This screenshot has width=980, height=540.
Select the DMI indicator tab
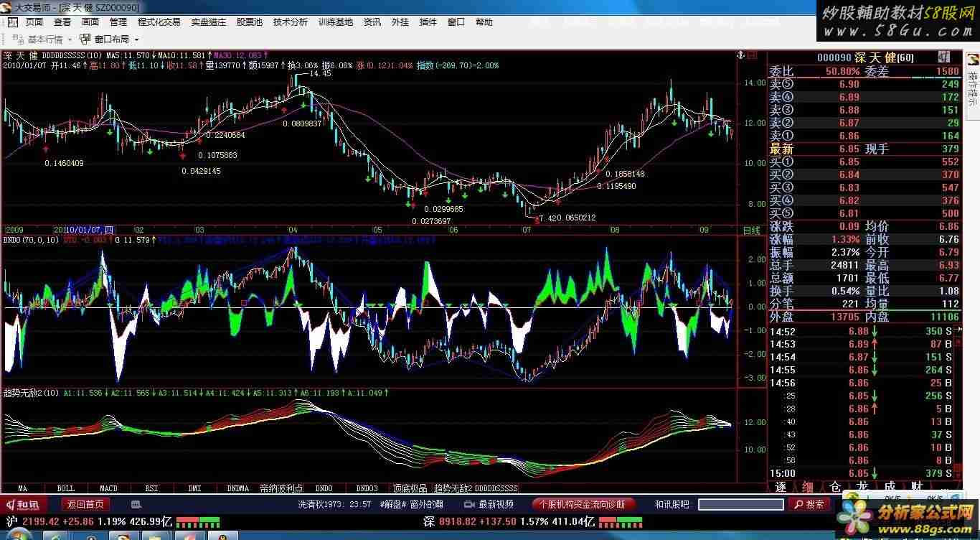194,488
